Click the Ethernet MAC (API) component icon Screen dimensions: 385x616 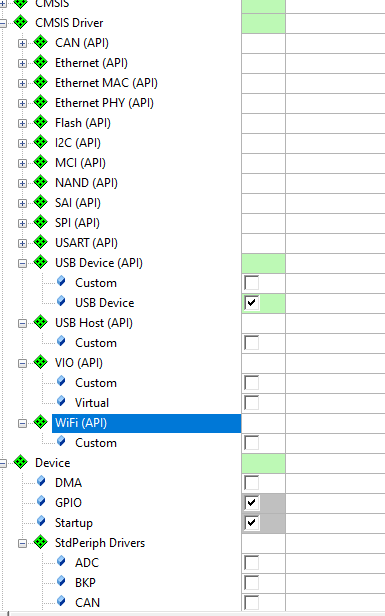(40, 82)
